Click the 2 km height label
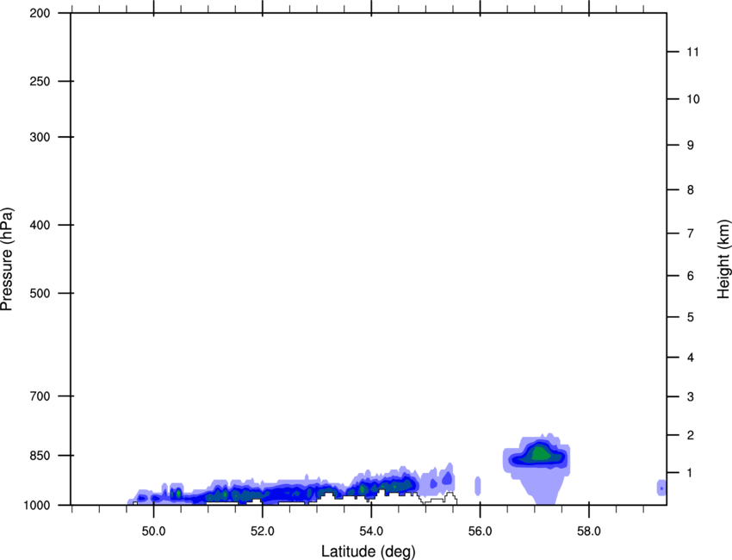 click(x=691, y=435)
